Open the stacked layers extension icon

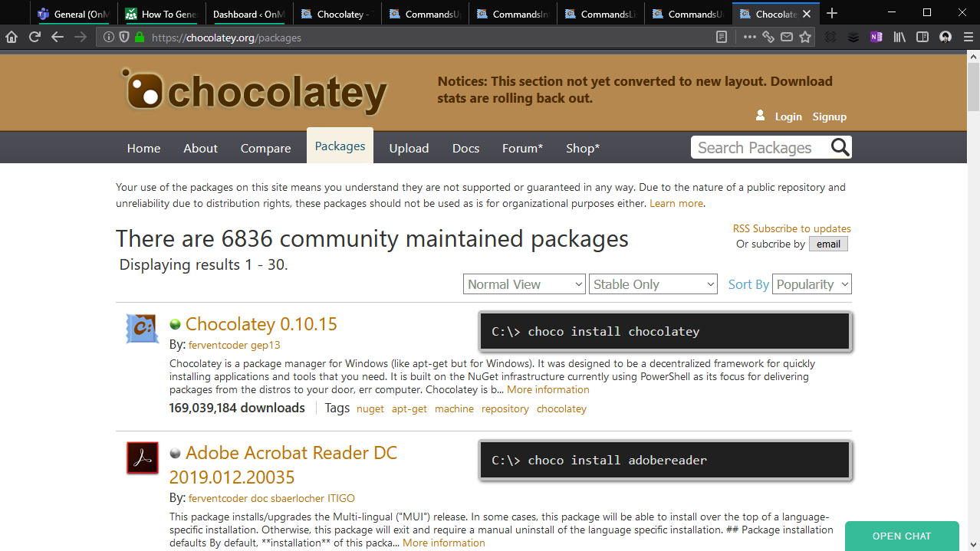[x=853, y=37]
